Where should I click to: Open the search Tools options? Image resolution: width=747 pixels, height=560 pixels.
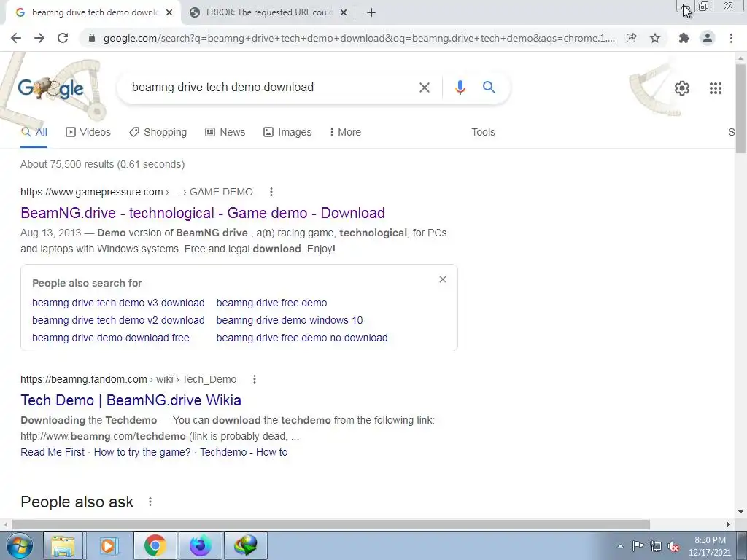click(x=483, y=132)
